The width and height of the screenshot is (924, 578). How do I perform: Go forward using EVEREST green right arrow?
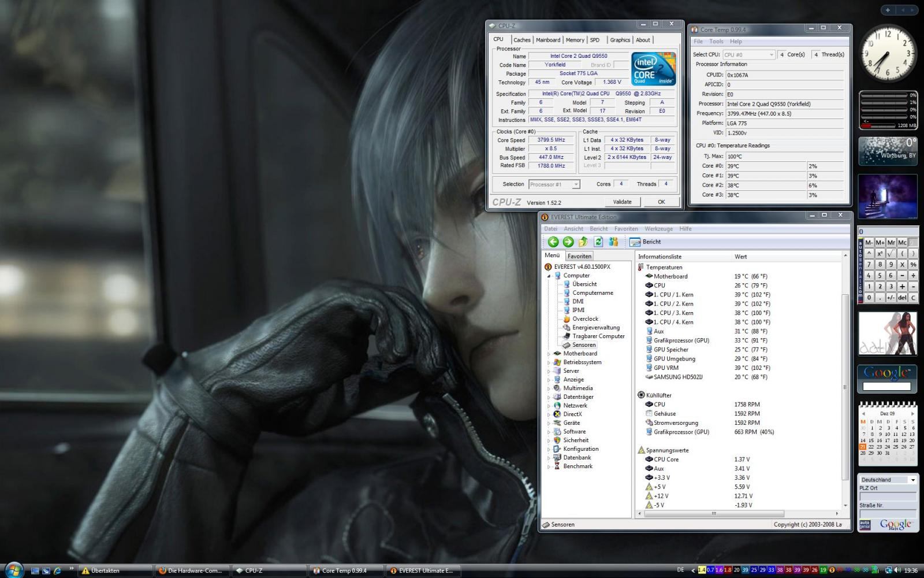click(568, 242)
